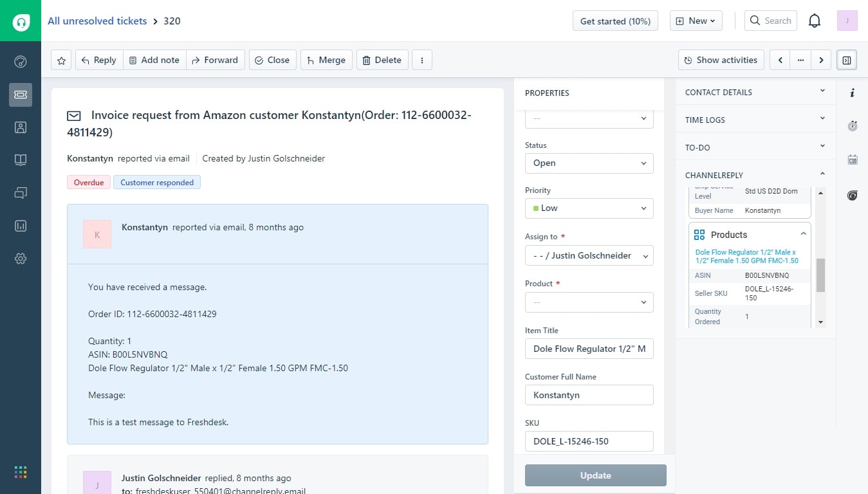Open the Priority dropdown

[x=589, y=208]
